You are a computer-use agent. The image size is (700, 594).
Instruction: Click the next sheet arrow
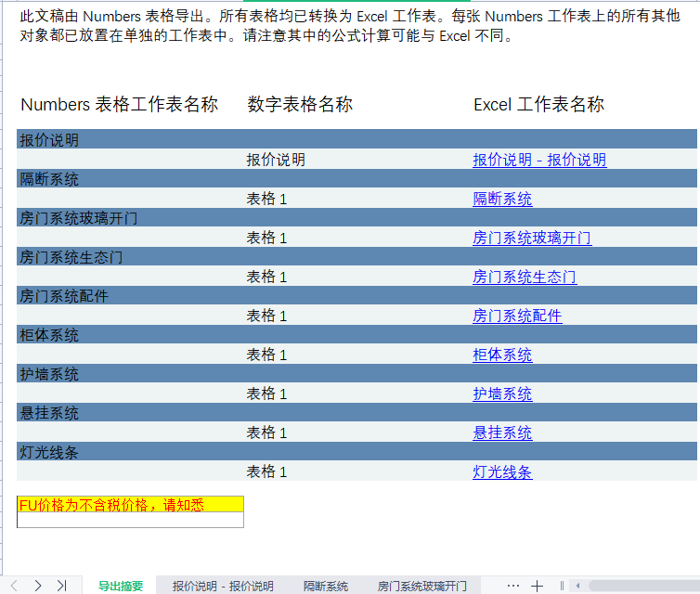pyautogui.click(x=38, y=586)
